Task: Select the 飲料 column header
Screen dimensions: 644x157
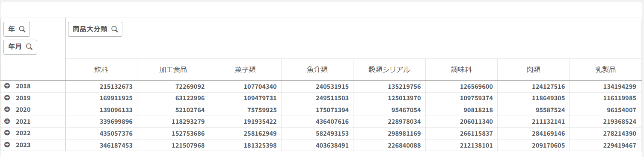Action: [101, 70]
